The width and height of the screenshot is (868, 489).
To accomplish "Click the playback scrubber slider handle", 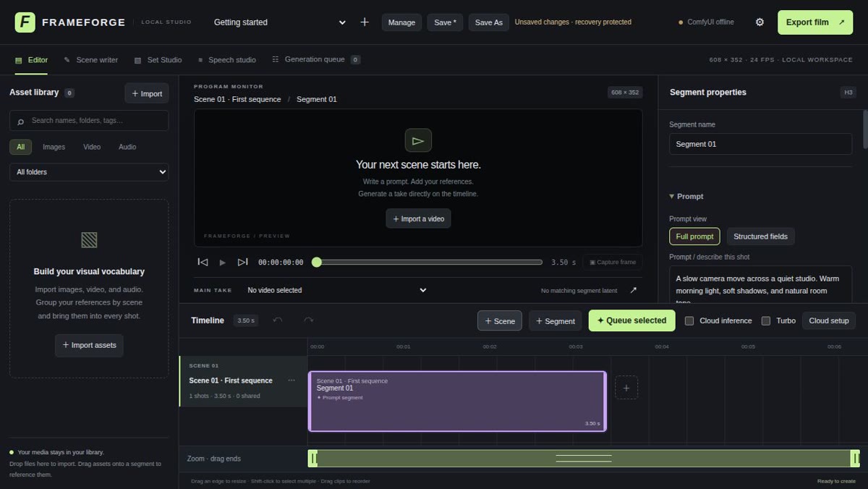I will click(316, 262).
